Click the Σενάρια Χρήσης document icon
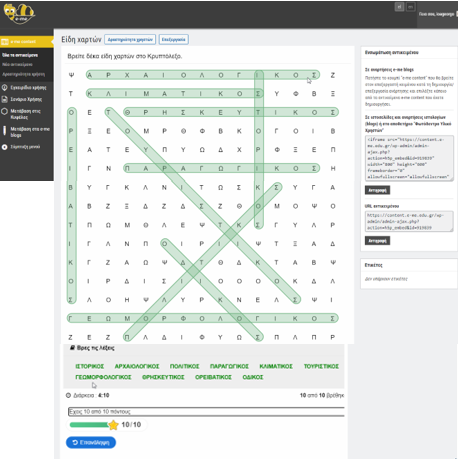The image size is (458, 460). pos(4,99)
